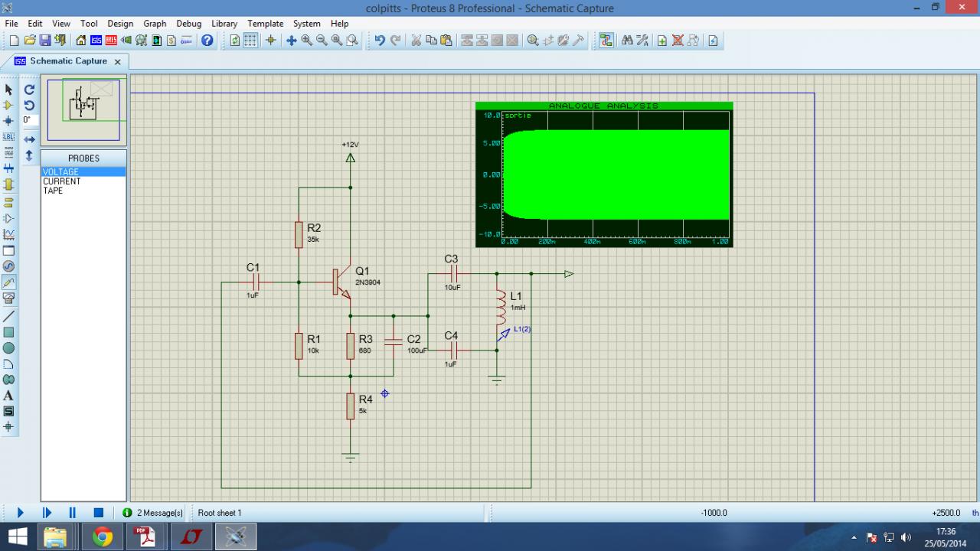Click the Y-Mirror vertical flip icon
The width and height of the screenshot is (980, 551).
click(29, 155)
